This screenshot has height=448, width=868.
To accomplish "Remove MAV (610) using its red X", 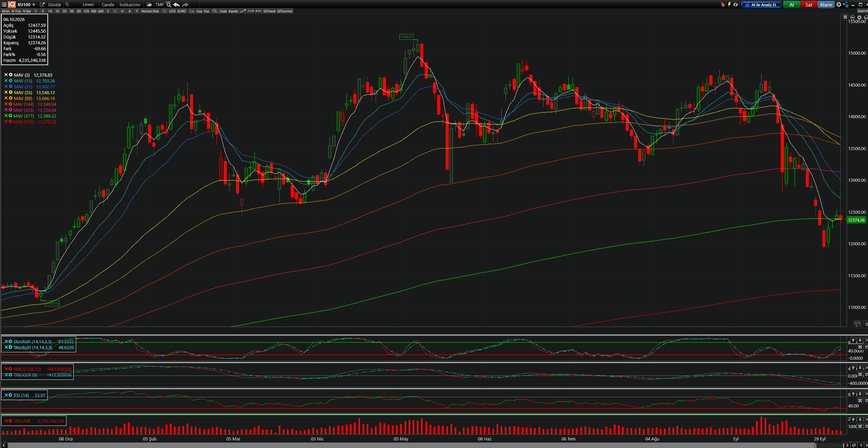I will coord(6,122).
